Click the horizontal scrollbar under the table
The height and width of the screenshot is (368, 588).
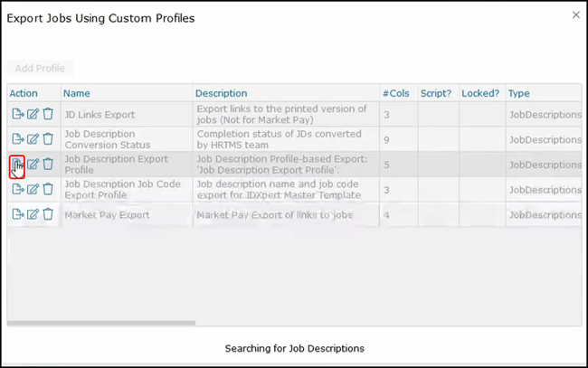[101, 322]
